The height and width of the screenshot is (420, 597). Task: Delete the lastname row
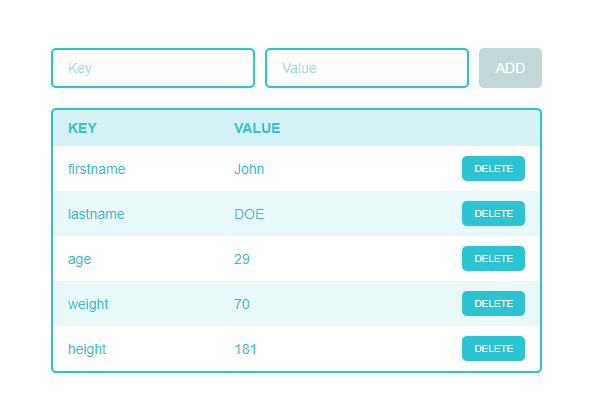tap(493, 214)
